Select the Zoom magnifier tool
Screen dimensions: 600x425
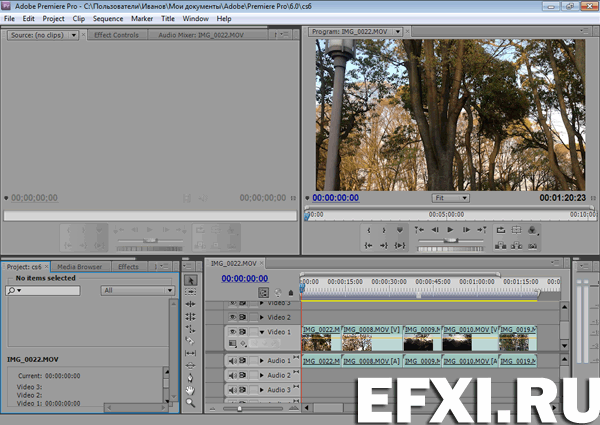tap(191, 402)
